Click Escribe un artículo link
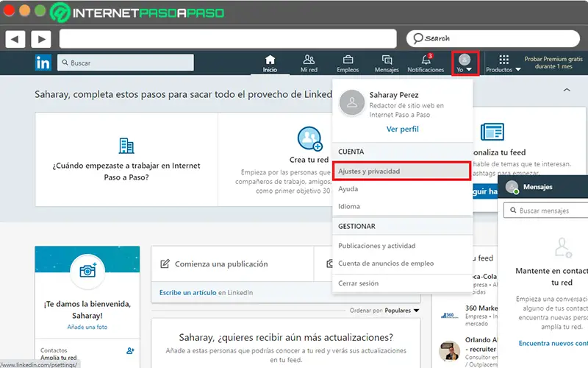The height and width of the screenshot is (368, 588). (188, 292)
